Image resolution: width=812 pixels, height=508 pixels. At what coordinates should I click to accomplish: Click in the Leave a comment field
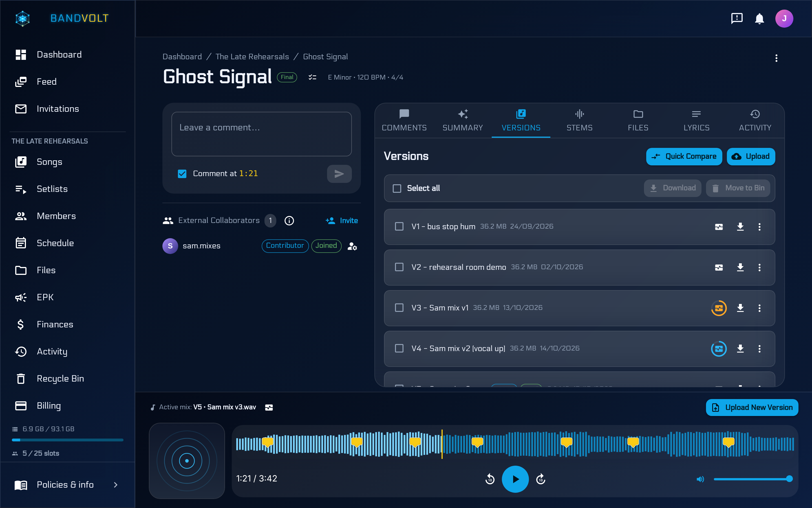[261, 134]
